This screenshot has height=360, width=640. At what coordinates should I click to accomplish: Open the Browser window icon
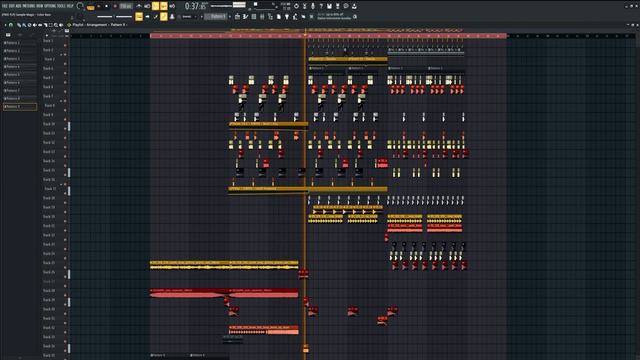click(270, 17)
